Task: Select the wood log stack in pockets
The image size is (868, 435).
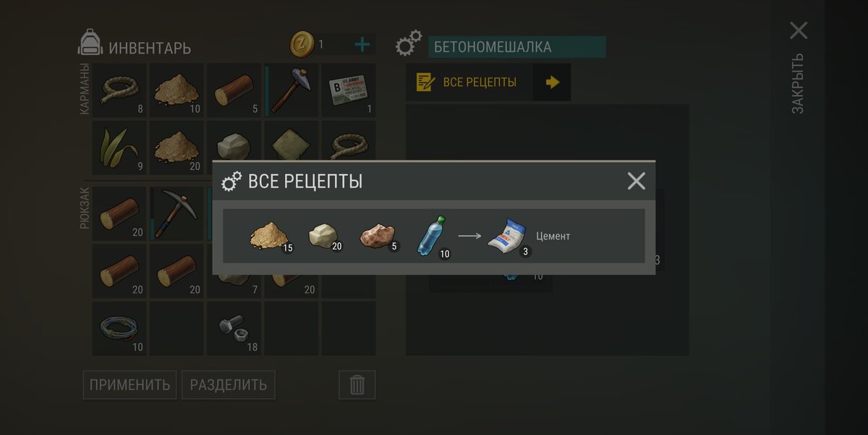Action: [x=234, y=90]
